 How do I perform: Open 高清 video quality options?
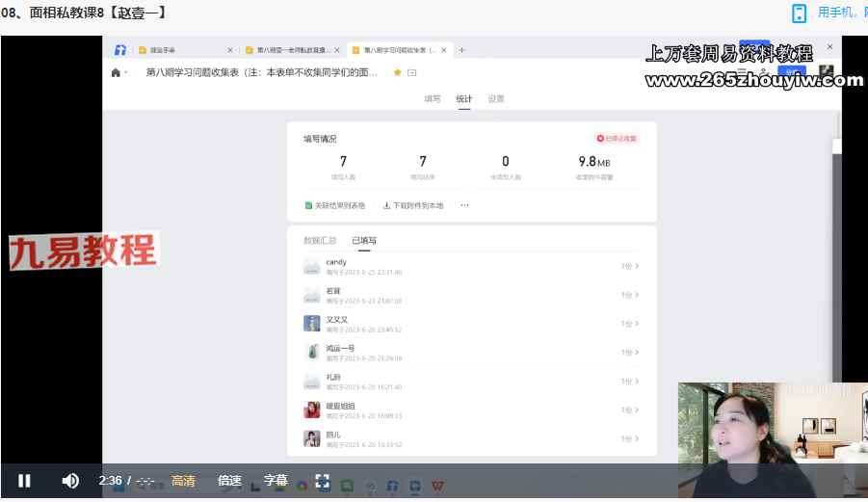point(183,481)
